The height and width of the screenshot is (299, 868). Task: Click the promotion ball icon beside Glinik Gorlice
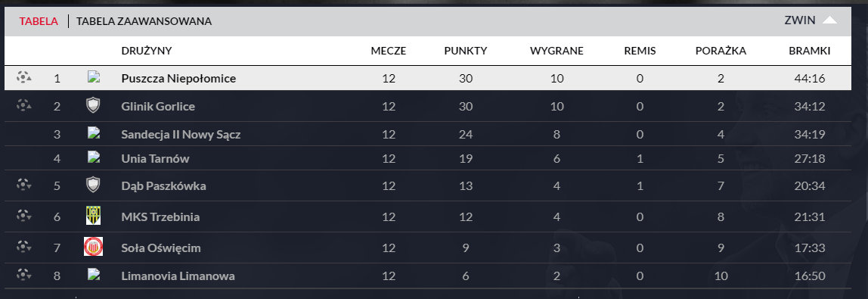click(23, 104)
